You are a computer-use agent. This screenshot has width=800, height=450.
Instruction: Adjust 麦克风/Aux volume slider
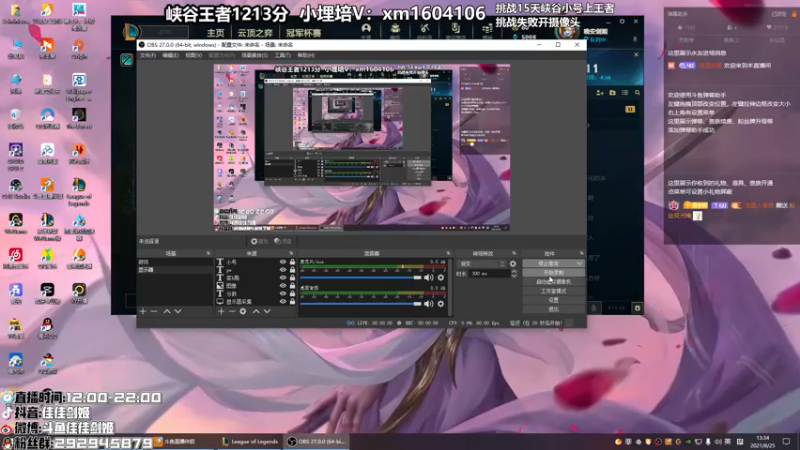pyautogui.click(x=361, y=278)
